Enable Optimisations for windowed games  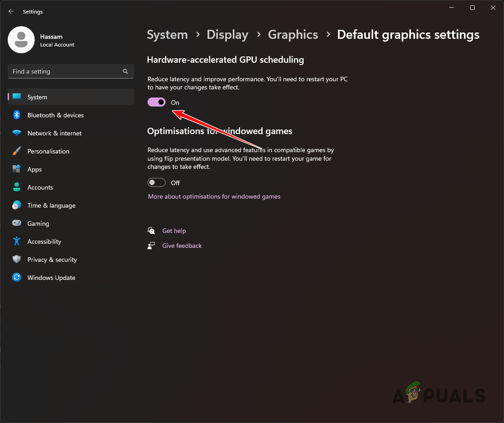[157, 182]
